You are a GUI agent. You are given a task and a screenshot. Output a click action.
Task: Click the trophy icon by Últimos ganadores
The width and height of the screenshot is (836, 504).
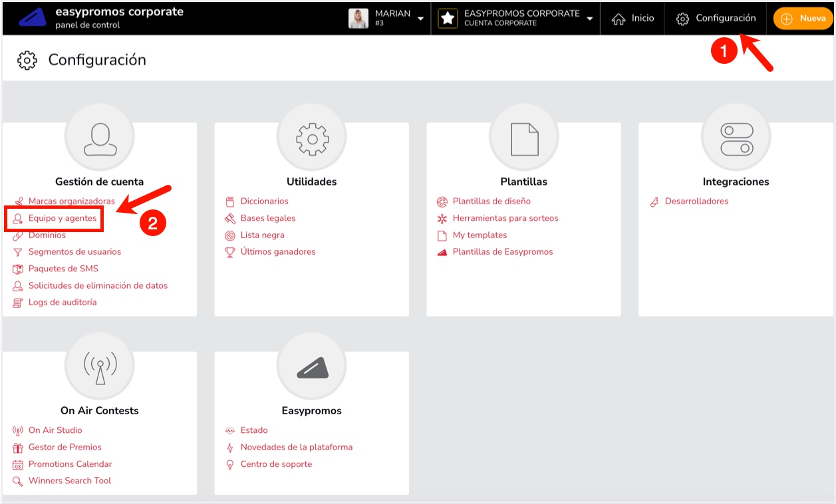pos(230,252)
